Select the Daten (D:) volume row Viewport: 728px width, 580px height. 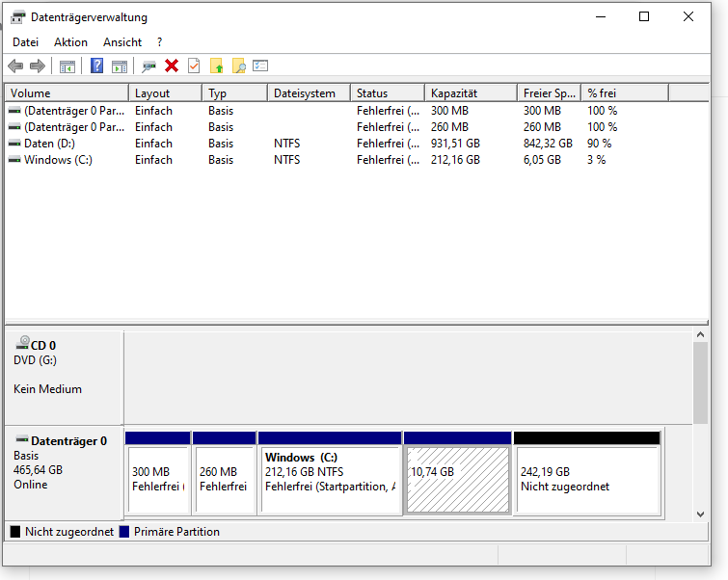tap(357, 144)
